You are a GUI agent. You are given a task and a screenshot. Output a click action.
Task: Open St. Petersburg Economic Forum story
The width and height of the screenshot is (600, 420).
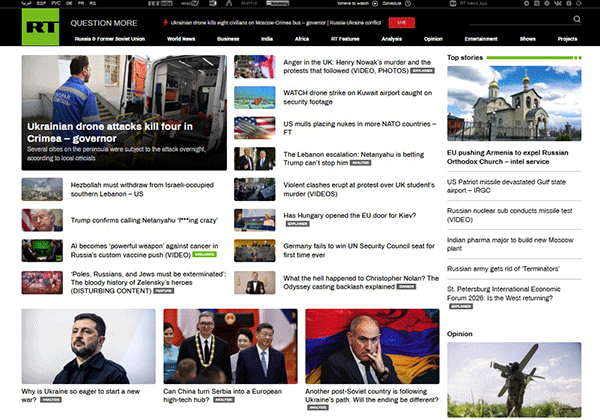(x=504, y=293)
